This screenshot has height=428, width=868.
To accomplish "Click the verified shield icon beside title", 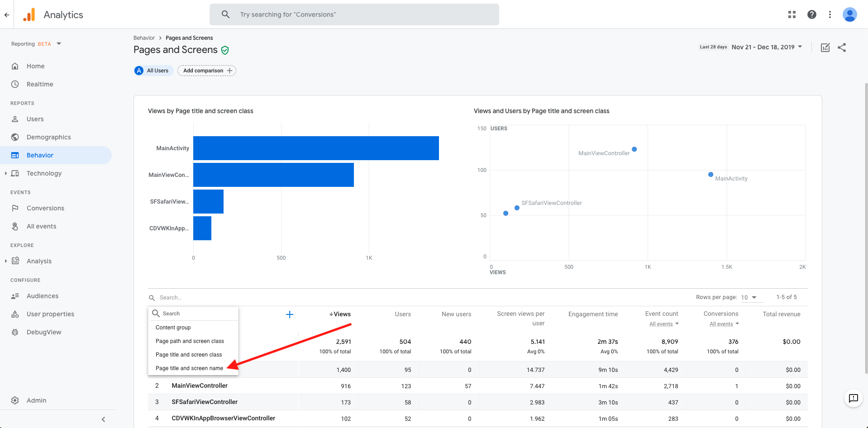I will tap(225, 50).
